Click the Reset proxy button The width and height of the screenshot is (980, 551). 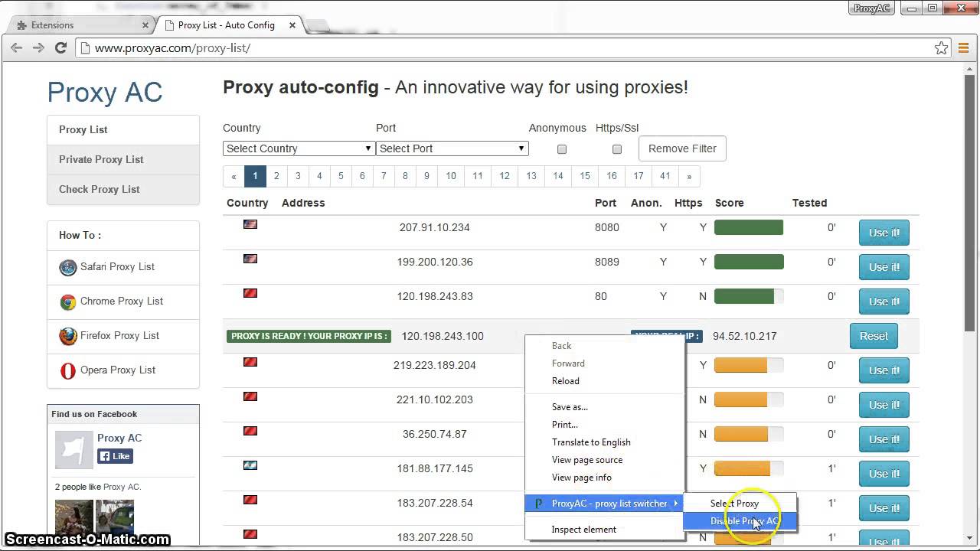(874, 336)
